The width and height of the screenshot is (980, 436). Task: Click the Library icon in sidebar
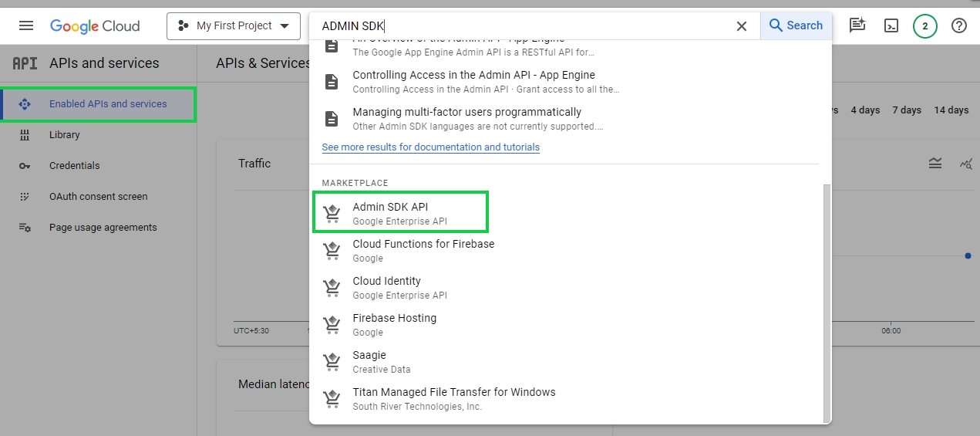point(25,135)
